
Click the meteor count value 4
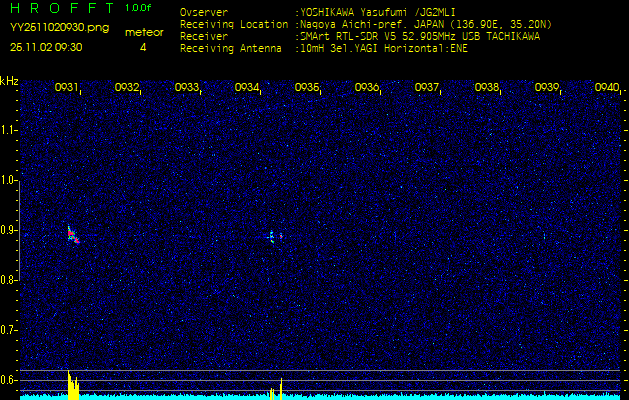[142, 47]
